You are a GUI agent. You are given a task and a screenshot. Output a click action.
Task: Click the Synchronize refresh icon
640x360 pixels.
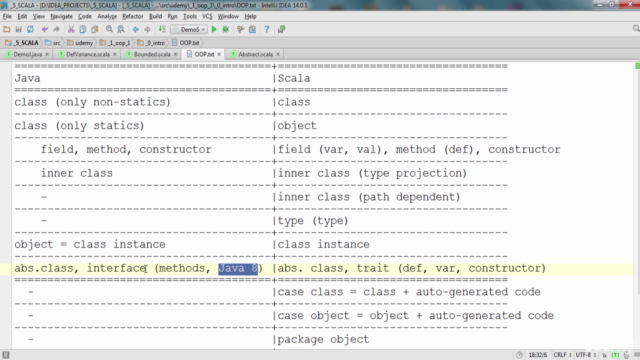point(30,29)
